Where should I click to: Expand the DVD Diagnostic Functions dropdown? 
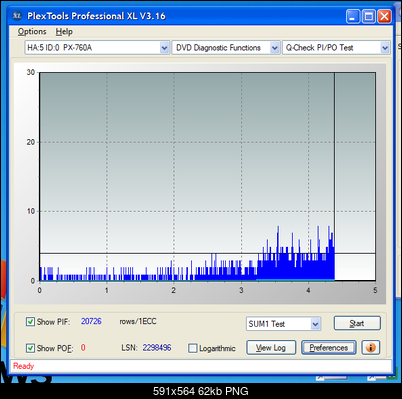[x=274, y=48]
